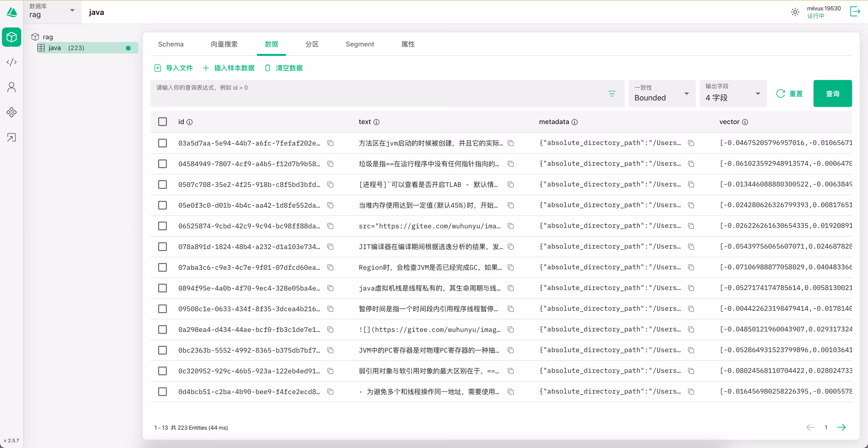Click the info icon beside metadata header

coord(575,122)
